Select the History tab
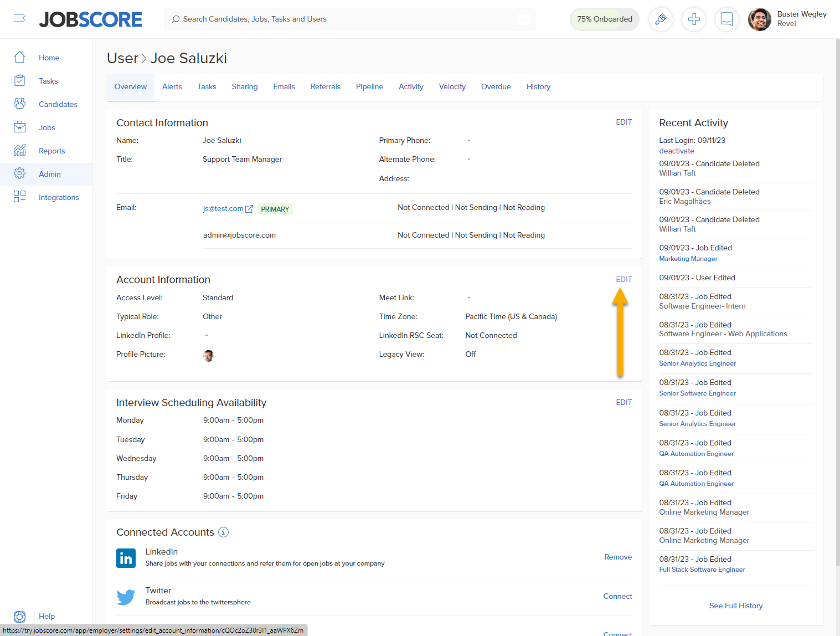The width and height of the screenshot is (840, 636). coord(538,87)
